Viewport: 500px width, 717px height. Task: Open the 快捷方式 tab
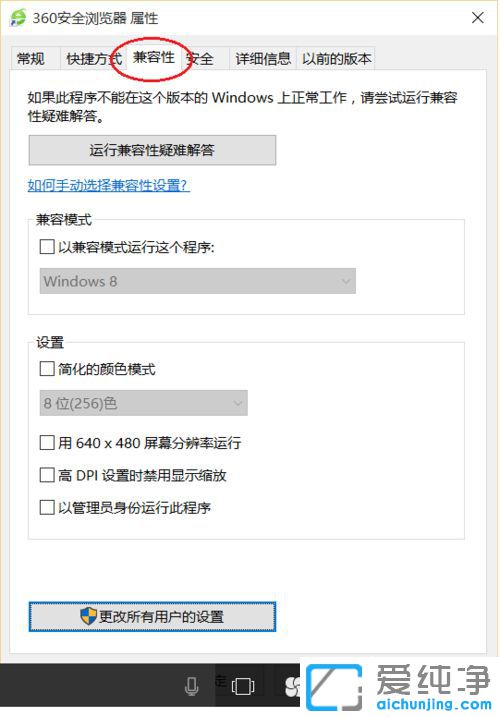[93, 59]
